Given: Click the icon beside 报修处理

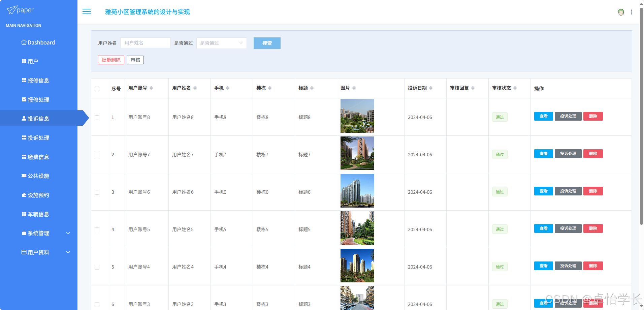Looking at the screenshot, I should [24, 99].
